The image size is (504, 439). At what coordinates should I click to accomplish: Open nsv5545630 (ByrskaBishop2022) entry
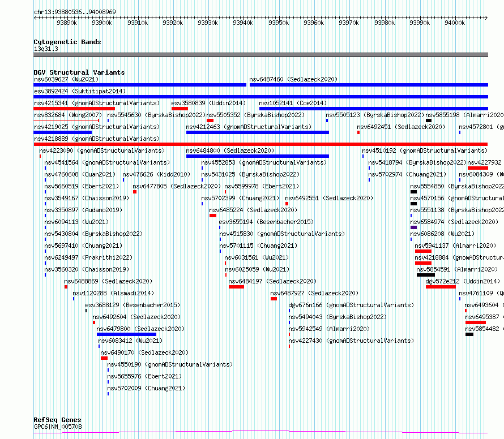[156, 115]
